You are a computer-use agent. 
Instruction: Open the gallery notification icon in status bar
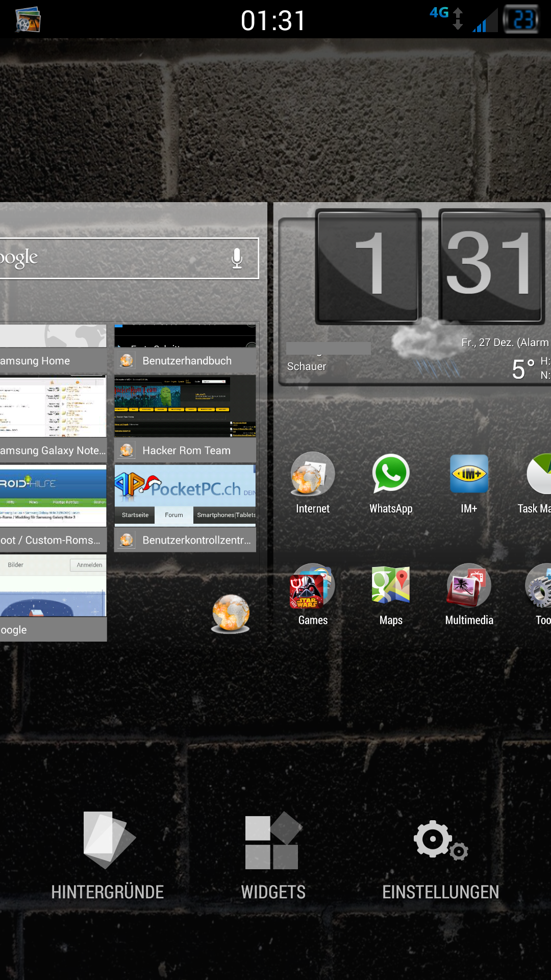[28, 19]
